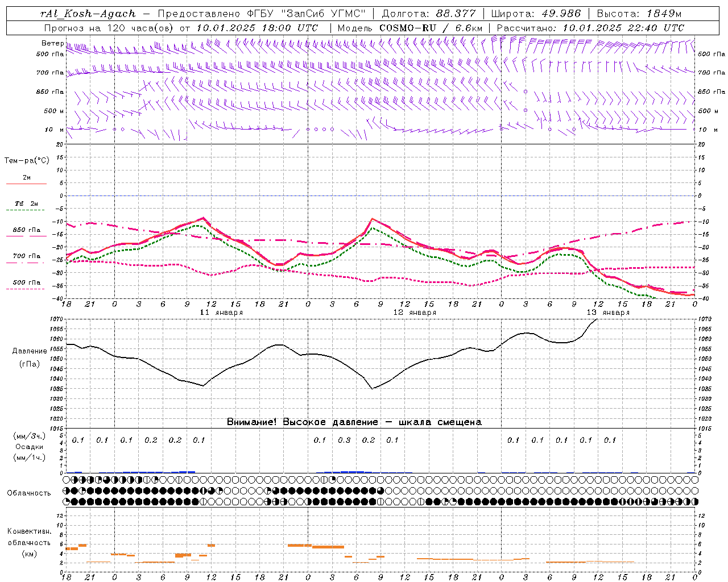Click the 700 гПа entry in the temperature legend
The width and height of the screenshot is (728, 582).
[27, 256]
